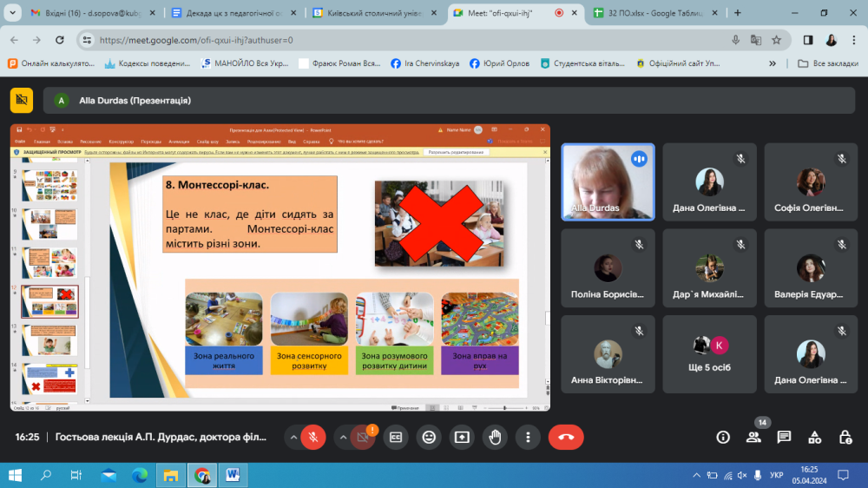Screen dimensions: 868x488
Task: Open a new browser tab
Action: [x=737, y=13]
